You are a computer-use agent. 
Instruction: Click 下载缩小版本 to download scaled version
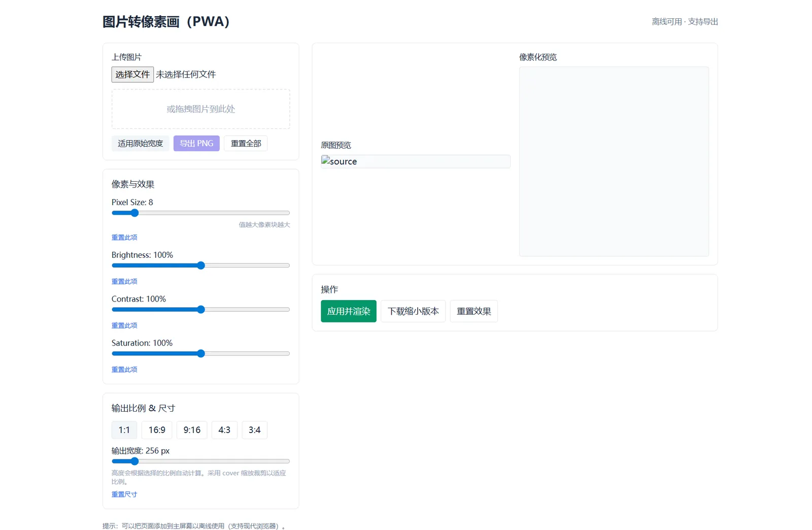click(x=413, y=311)
